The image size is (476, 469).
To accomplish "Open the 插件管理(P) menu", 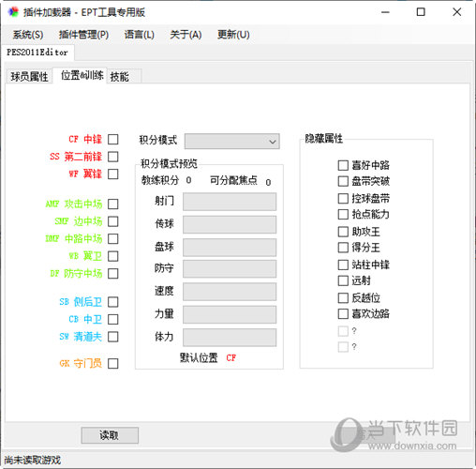I will 83,35.
